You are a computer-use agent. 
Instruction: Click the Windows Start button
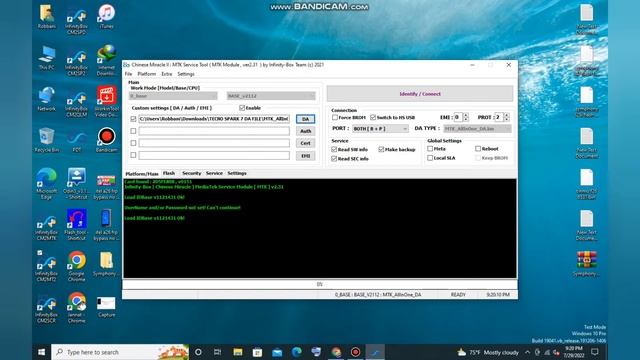click(41, 352)
